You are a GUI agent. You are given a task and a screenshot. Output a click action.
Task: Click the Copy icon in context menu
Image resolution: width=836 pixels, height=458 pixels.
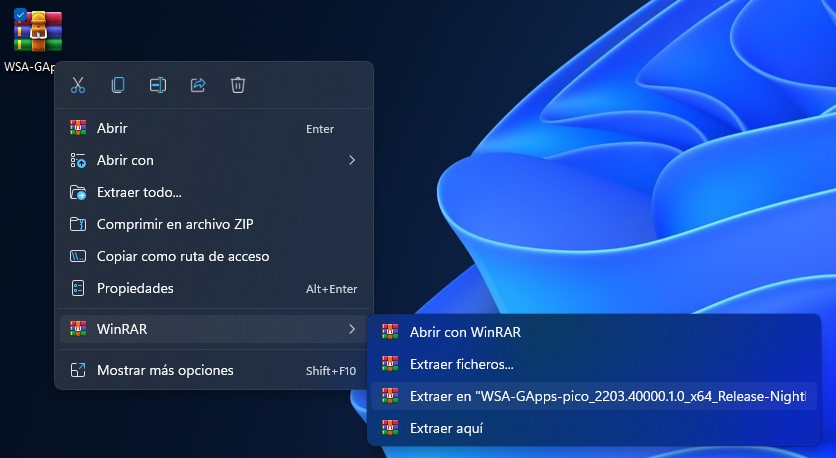tap(118, 85)
